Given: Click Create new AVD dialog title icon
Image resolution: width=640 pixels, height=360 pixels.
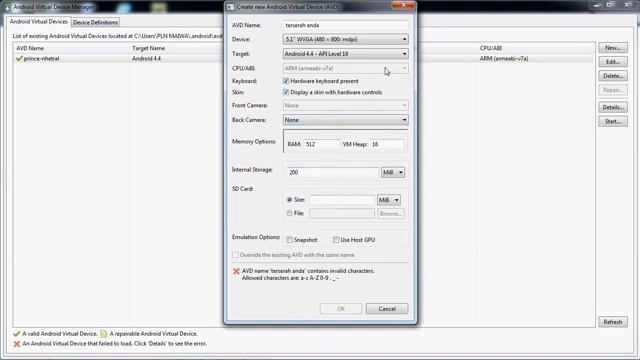Looking at the screenshot, I should tap(231, 7).
